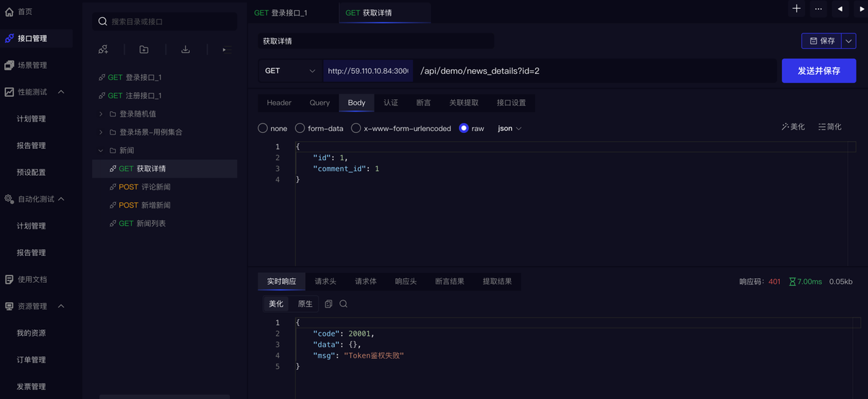Click the 保存 button
This screenshot has width=868, height=399.
[x=821, y=41]
